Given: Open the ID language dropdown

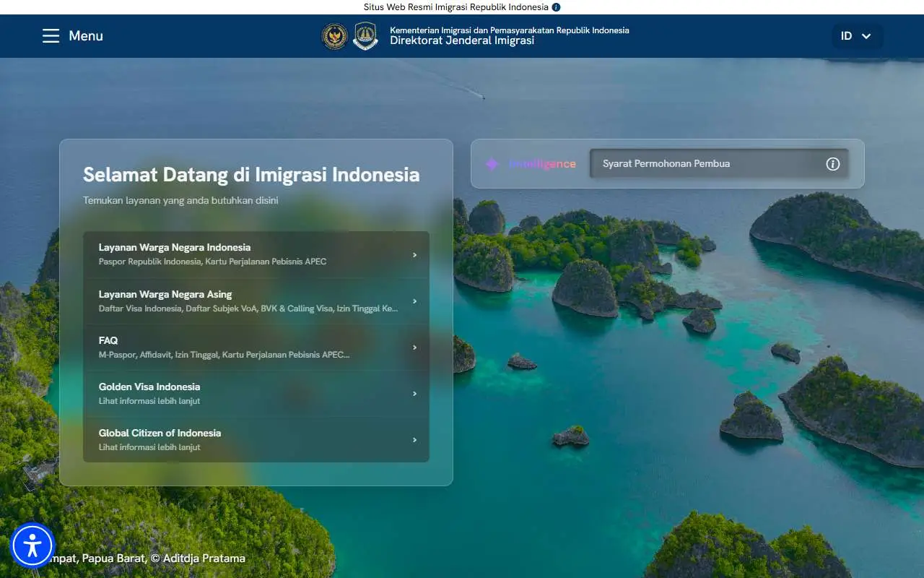Looking at the screenshot, I should 856,36.
